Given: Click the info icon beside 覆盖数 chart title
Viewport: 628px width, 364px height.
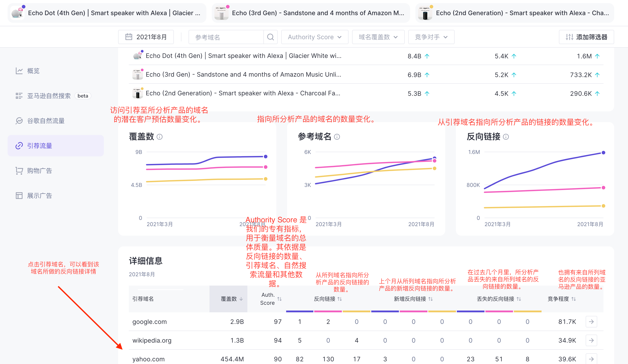Looking at the screenshot, I should [160, 137].
